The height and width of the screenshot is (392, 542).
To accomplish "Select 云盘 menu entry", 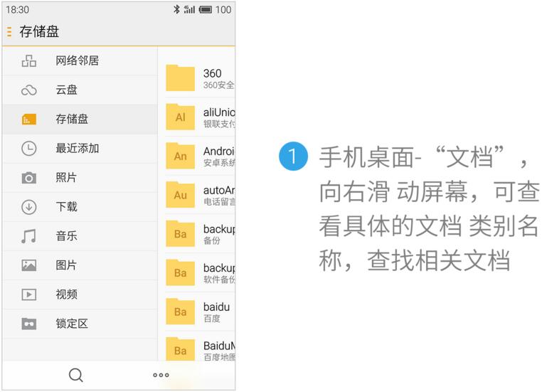I will pyautogui.click(x=80, y=90).
